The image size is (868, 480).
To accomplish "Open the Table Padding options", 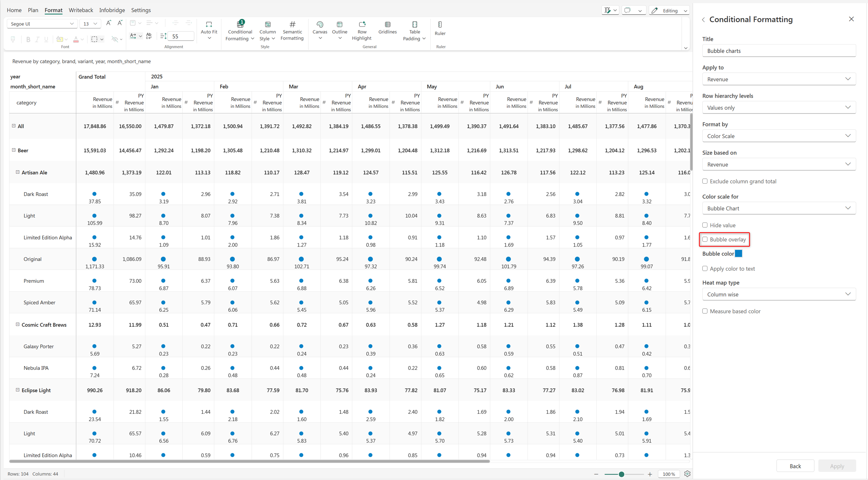I will 414,30.
